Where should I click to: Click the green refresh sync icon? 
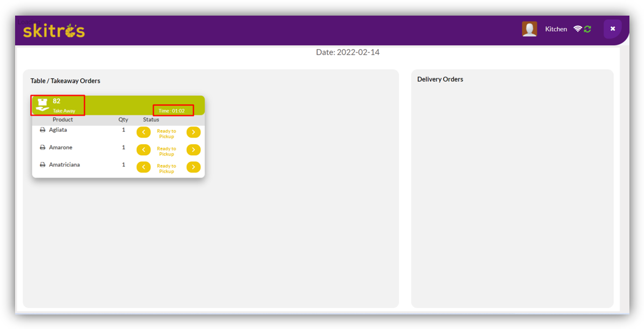pos(588,29)
